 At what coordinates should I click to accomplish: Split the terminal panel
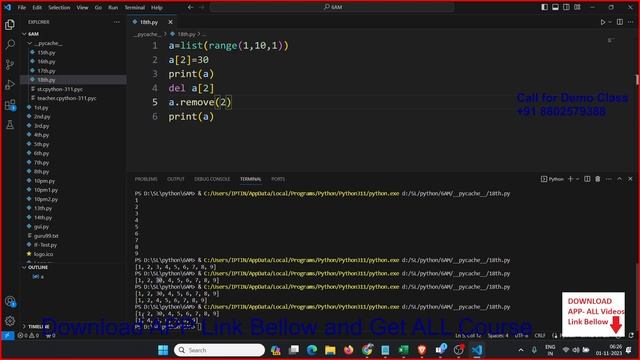pos(587,179)
